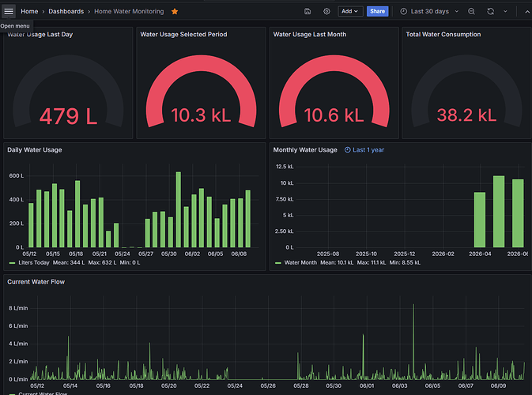Zoom out time range magnifier icon

pos(471,12)
